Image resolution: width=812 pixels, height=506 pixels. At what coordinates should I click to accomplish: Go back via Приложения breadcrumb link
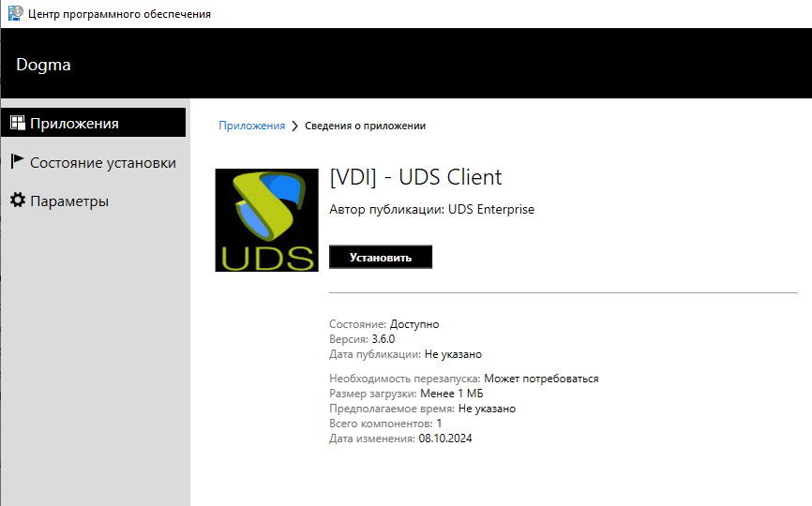pyautogui.click(x=251, y=126)
